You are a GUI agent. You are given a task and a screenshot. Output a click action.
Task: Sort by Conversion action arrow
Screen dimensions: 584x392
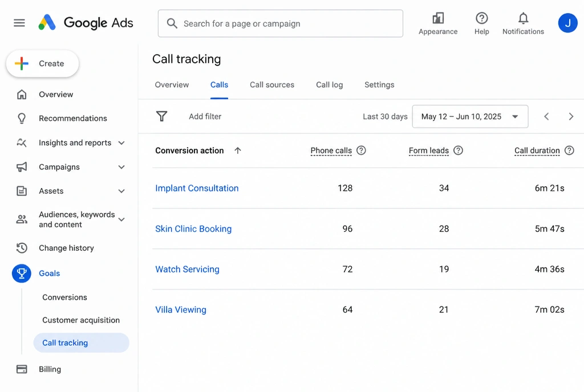click(238, 150)
